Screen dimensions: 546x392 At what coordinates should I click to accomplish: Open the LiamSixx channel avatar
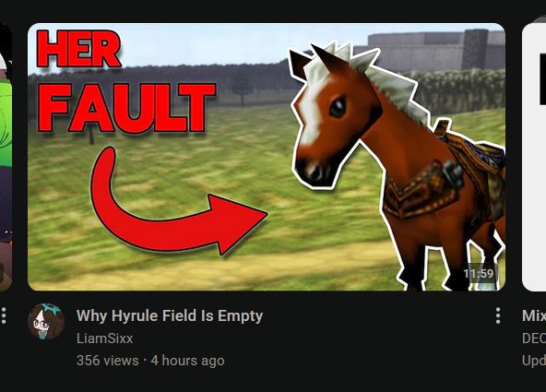[x=46, y=321]
